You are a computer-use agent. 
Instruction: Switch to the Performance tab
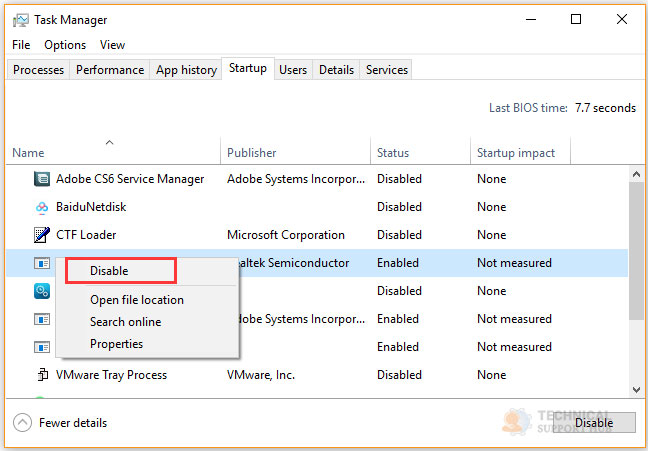(x=110, y=70)
